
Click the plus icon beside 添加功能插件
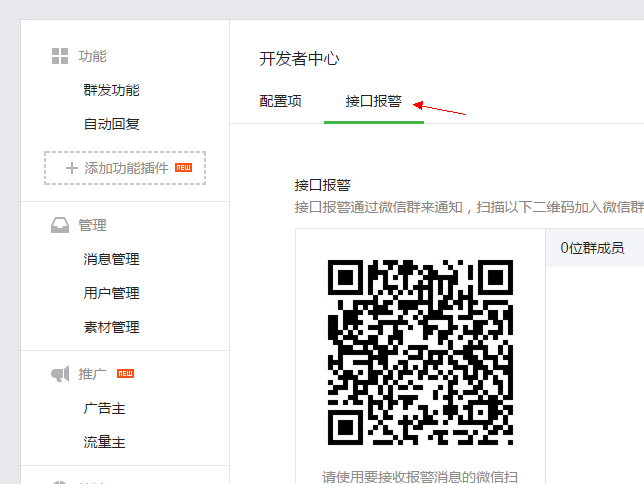[x=71, y=168]
